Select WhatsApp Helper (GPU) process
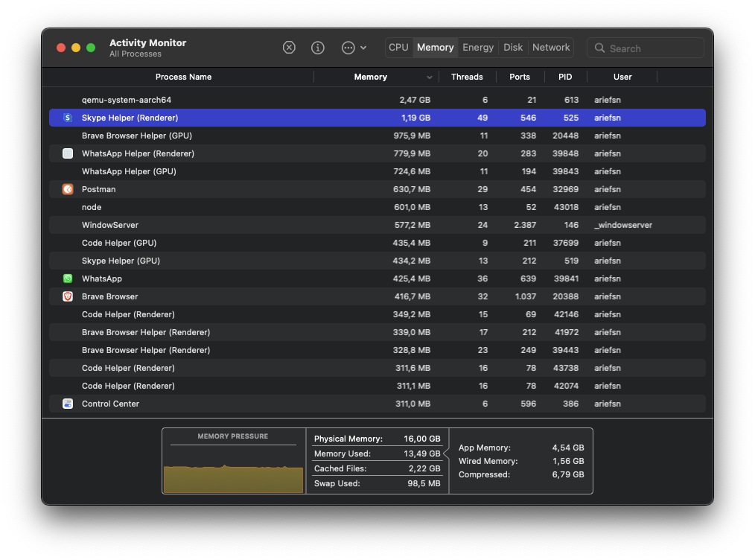 click(129, 171)
